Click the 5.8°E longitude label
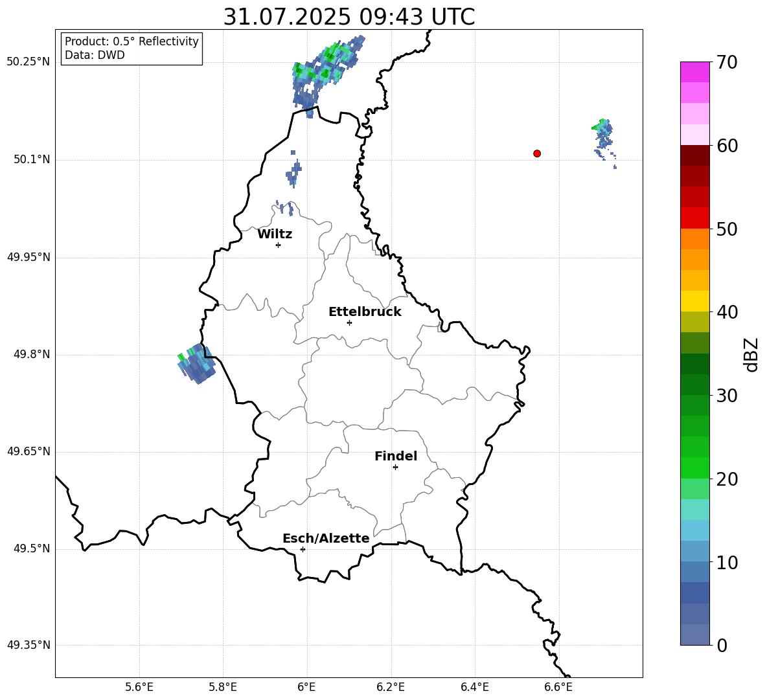767x700 pixels. [x=223, y=687]
